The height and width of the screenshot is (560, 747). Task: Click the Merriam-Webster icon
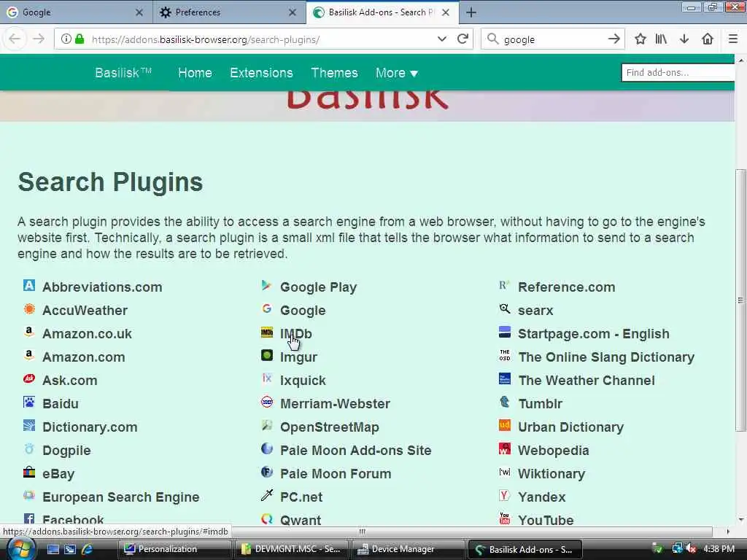click(267, 402)
